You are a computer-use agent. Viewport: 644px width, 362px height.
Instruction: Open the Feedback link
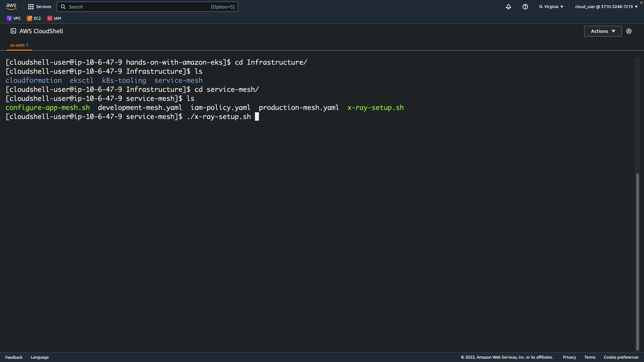[14, 357]
